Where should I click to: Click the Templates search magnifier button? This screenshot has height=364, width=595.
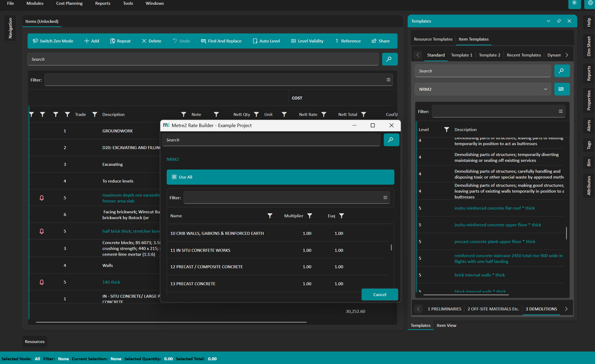(x=562, y=71)
